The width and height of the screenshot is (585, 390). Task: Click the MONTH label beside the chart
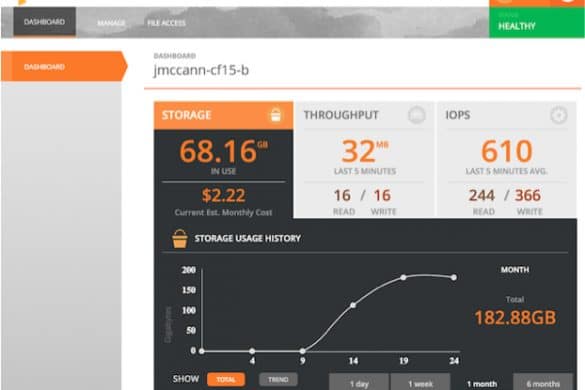[515, 269]
